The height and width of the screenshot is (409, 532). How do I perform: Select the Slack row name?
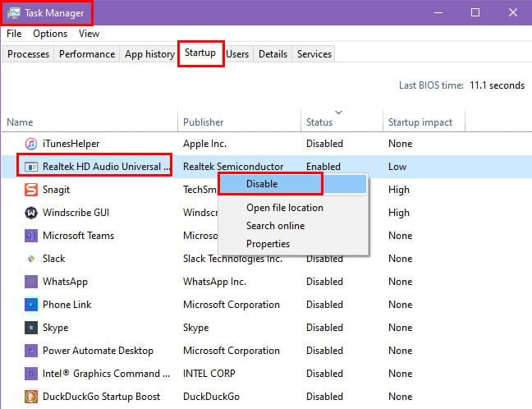click(x=53, y=259)
